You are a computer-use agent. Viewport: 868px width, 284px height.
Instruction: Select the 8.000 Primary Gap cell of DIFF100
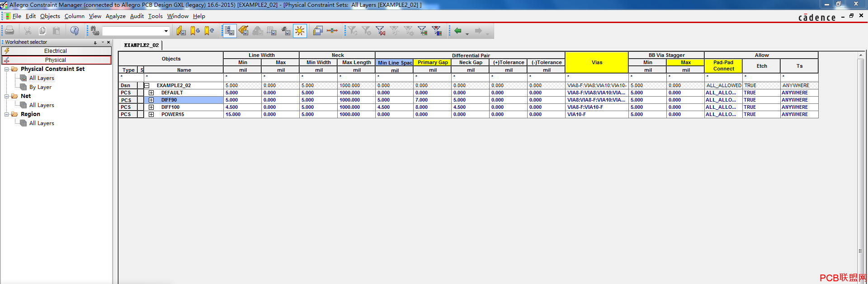pyautogui.click(x=432, y=107)
